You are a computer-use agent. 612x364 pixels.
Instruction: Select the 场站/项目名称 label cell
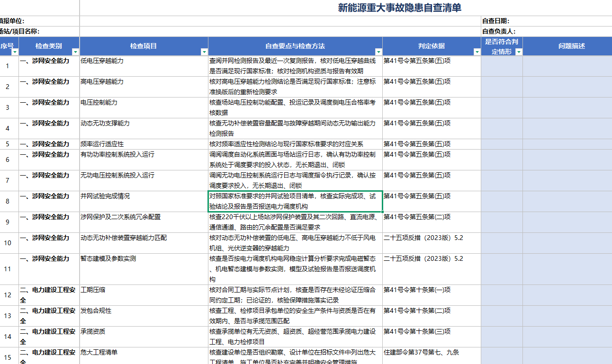click(x=40, y=31)
